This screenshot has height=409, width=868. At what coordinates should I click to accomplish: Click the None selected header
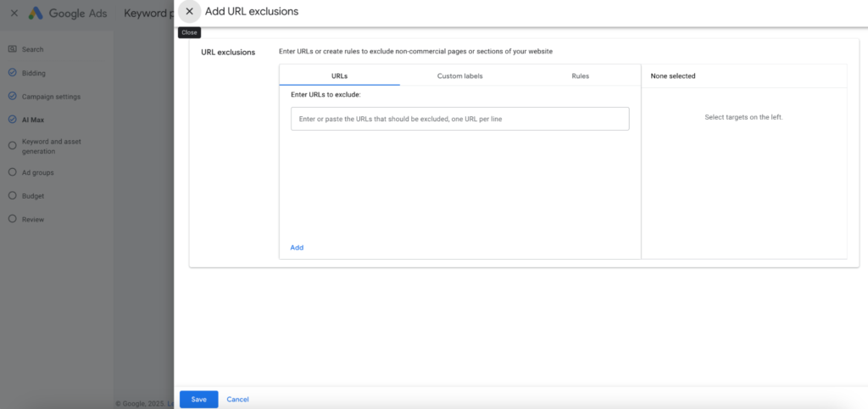[x=673, y=76]
